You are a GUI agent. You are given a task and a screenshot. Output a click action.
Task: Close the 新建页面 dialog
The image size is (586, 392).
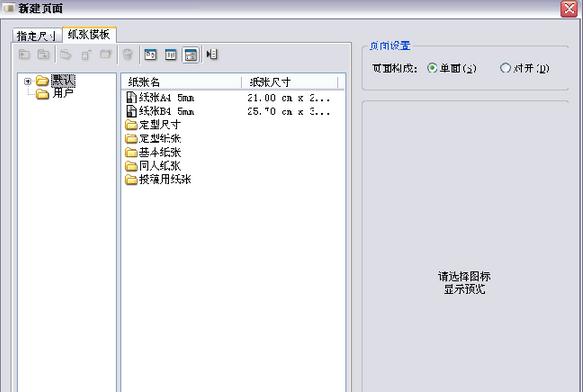(569, 8)
